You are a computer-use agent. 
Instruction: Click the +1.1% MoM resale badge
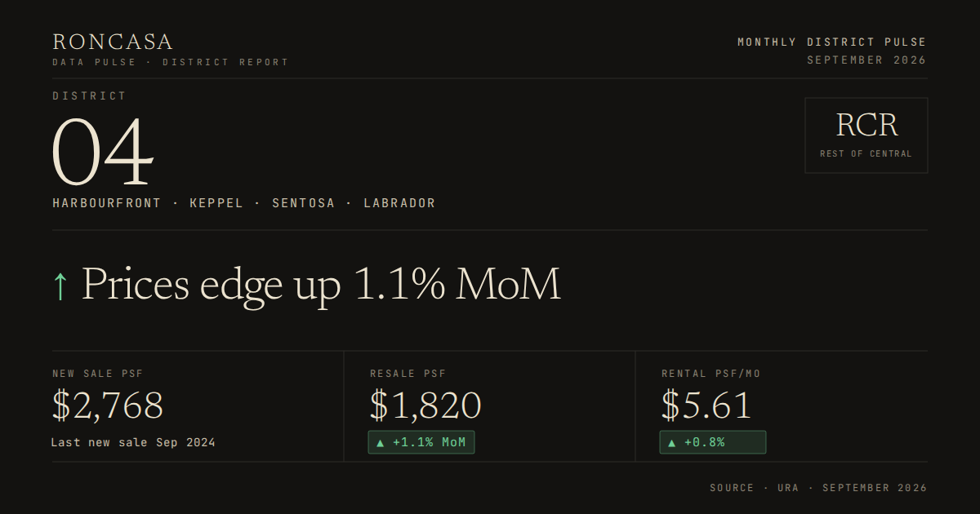421,442
